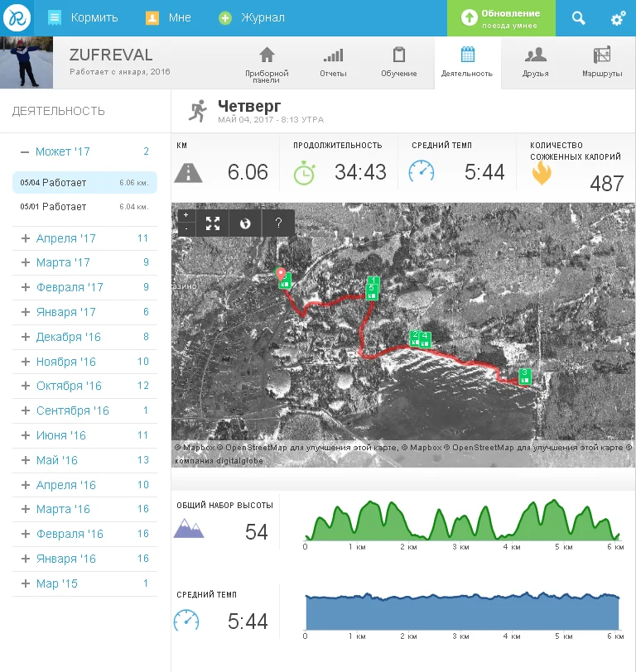The width and height of the screenshot is (636, 672).
Task: Expand Декабря '16 activities
Action: coord(26,337)
